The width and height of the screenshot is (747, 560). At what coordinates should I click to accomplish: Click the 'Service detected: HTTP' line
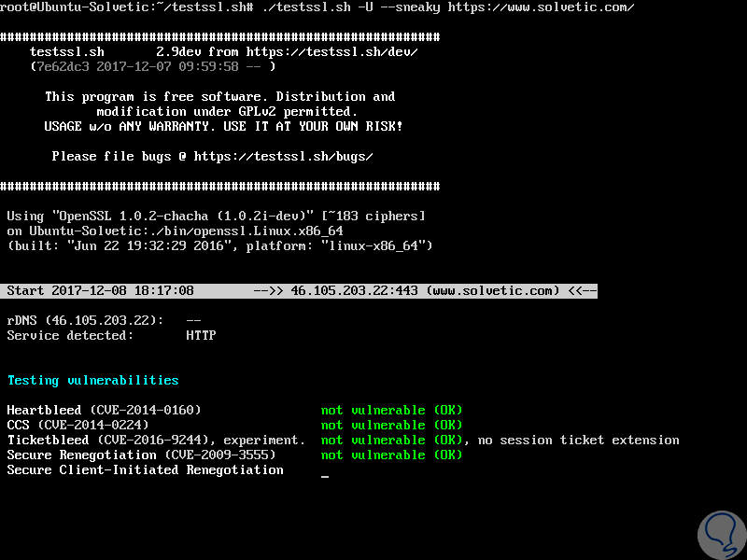111,336
